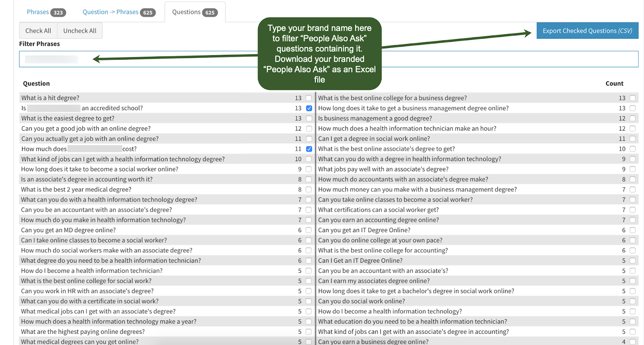
Task: Select 'Can you do online college at your own pace?'
Action: coord(632,240)
